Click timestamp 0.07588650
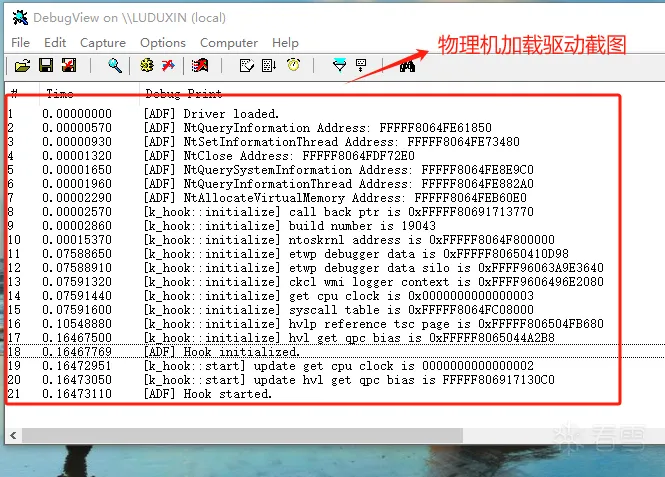 click(77, 254)
